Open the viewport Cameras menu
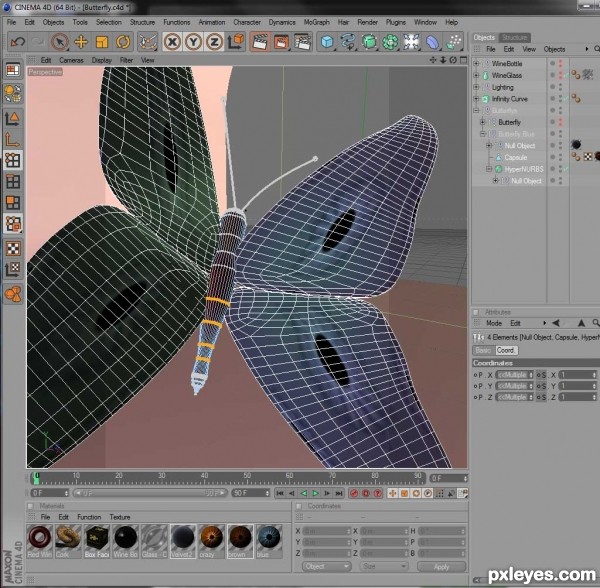The image size is (600, 588). [x=71, y=60]
